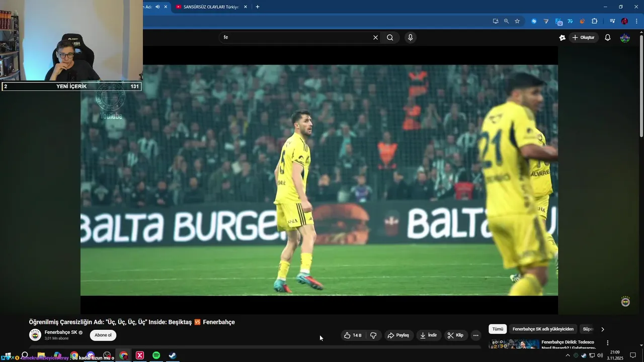Open the Fenerbahçe Dirildi: Tedesco video thumbnail
The width and height of the screenshot is (644, 362).
pos(514,344)
